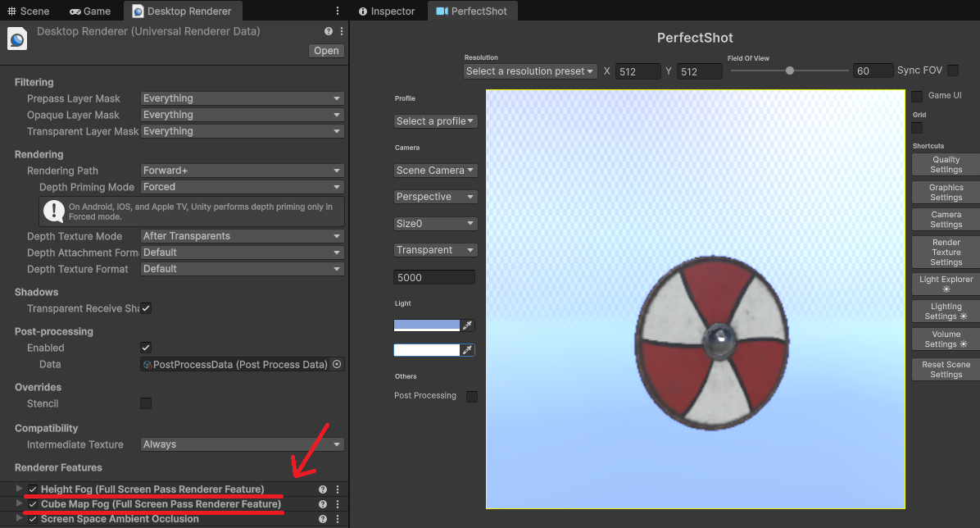Open Height Fog feature help reference
Viewport: 980px width, 528px height.
(x=323, y=489)
